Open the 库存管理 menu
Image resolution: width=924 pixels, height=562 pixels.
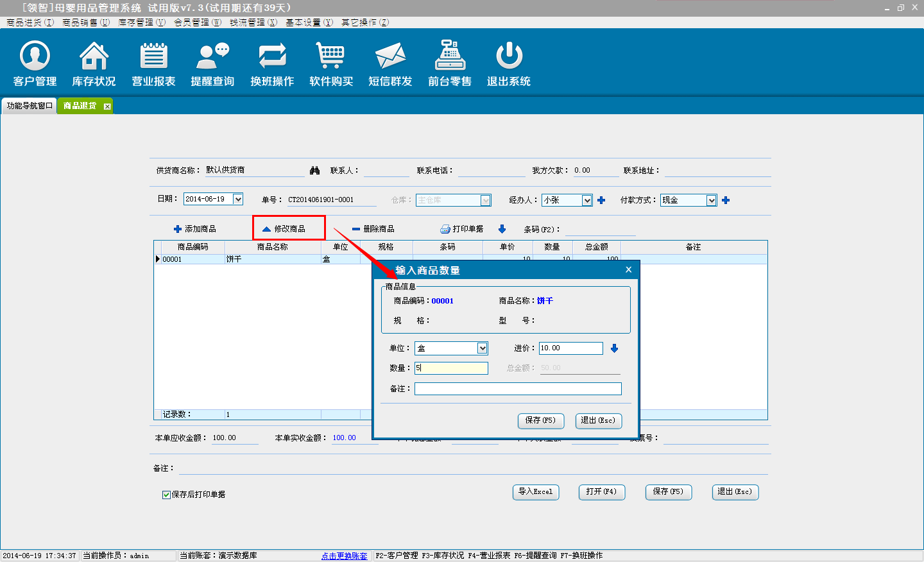pos(141,22)
